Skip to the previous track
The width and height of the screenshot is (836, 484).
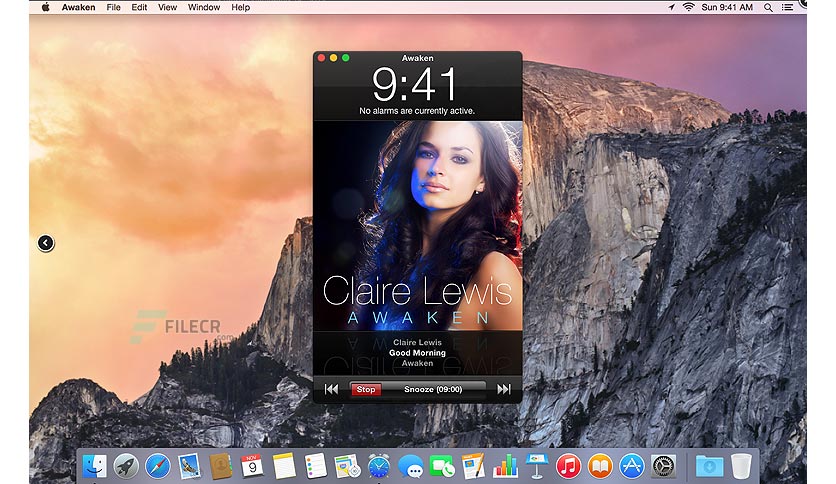pos(331,390)
